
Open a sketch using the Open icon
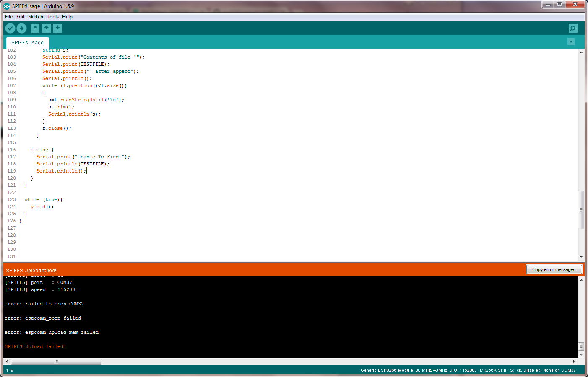47,28
